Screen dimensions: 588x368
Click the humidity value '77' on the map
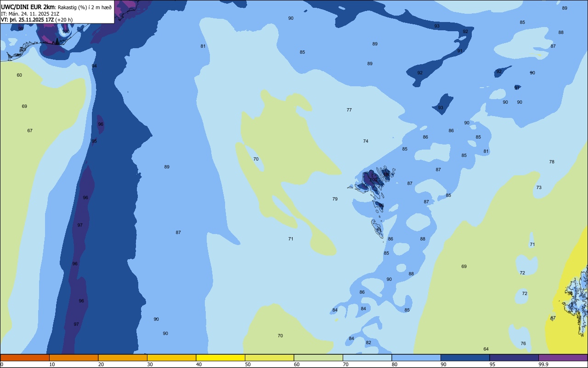click(x=349, y=110)
